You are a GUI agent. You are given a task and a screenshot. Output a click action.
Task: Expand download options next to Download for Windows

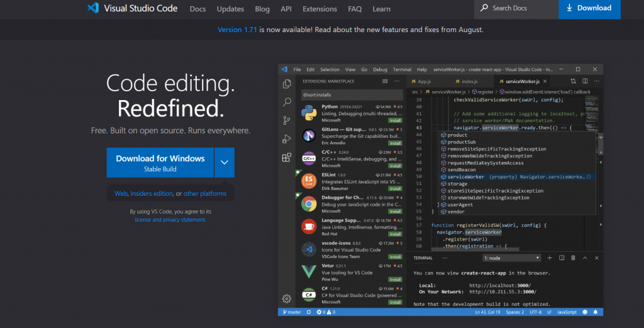225,162
